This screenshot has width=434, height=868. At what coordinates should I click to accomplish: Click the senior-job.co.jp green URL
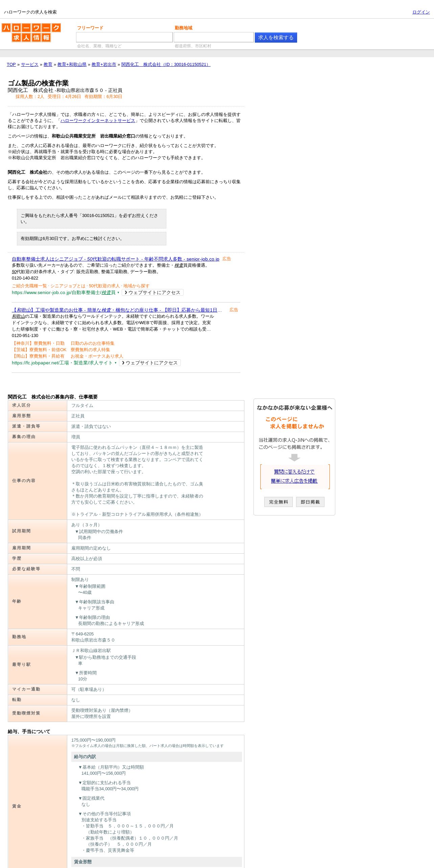point(64,293)
